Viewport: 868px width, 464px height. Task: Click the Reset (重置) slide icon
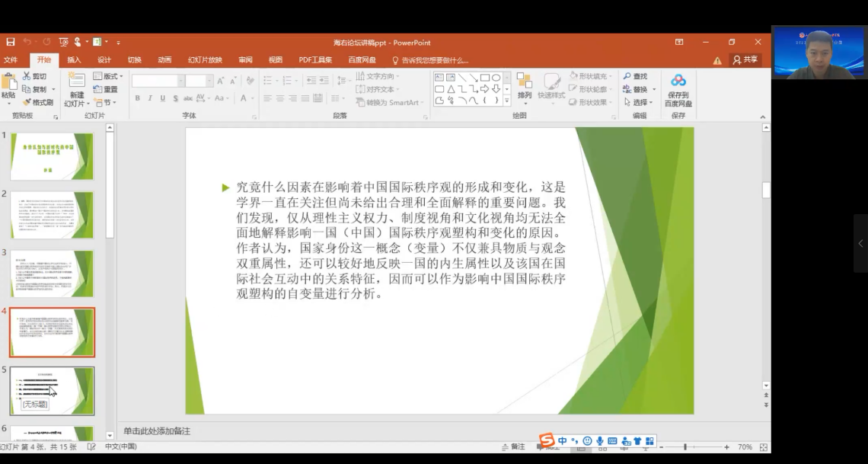pyautogui.click(x=98, y=89)
